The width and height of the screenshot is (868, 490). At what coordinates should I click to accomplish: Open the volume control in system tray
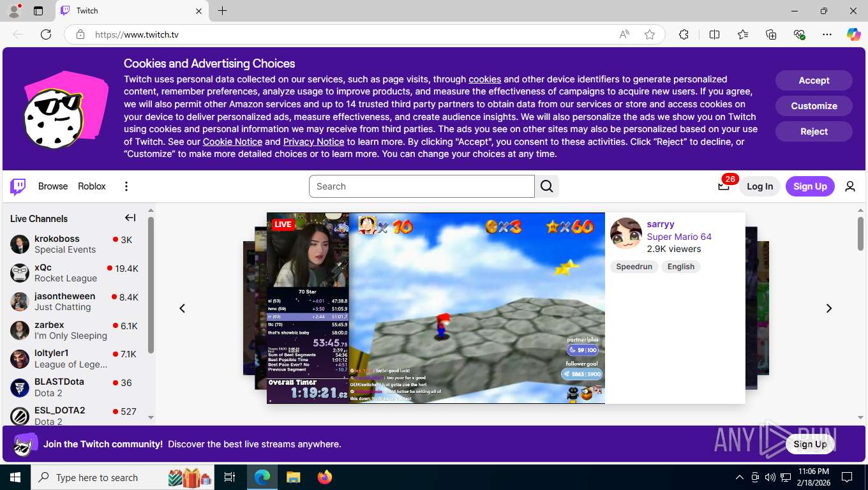[x=770, y=477]
